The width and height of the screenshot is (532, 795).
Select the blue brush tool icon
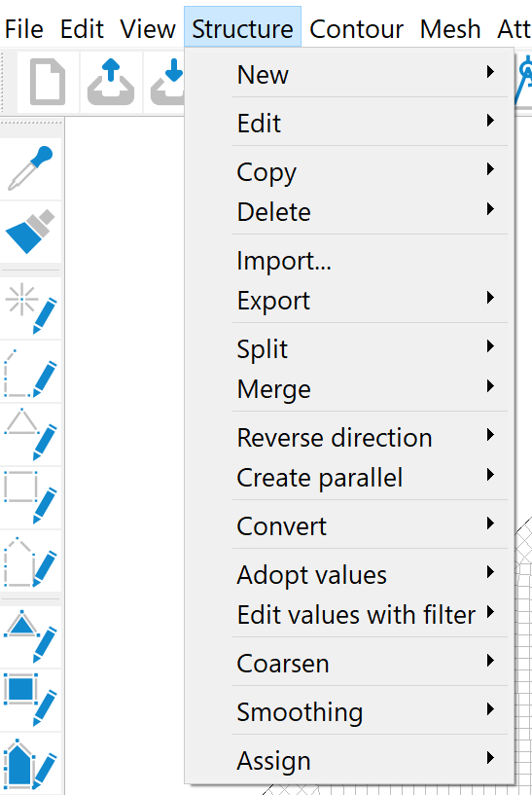point(31,232)
